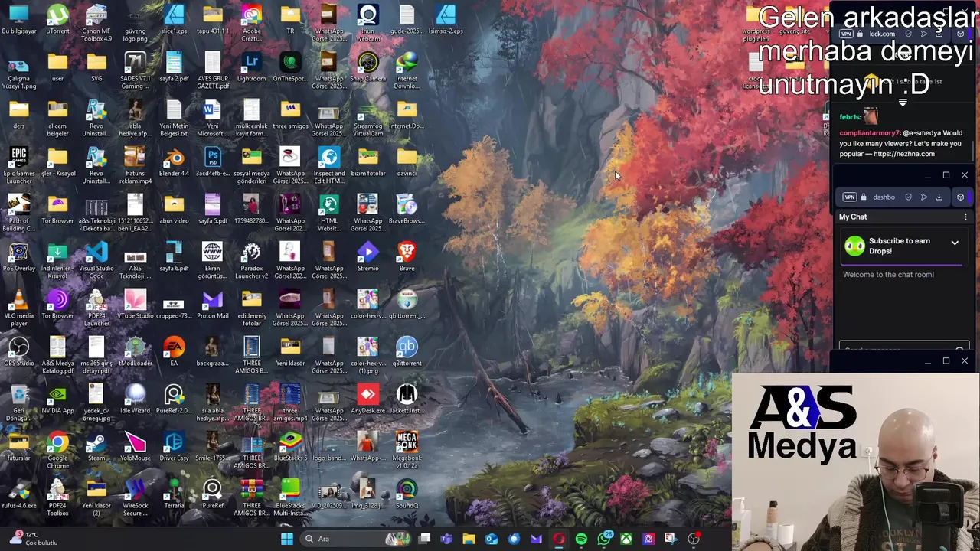Open the PoE Overlay icon

tap(18, 257)
